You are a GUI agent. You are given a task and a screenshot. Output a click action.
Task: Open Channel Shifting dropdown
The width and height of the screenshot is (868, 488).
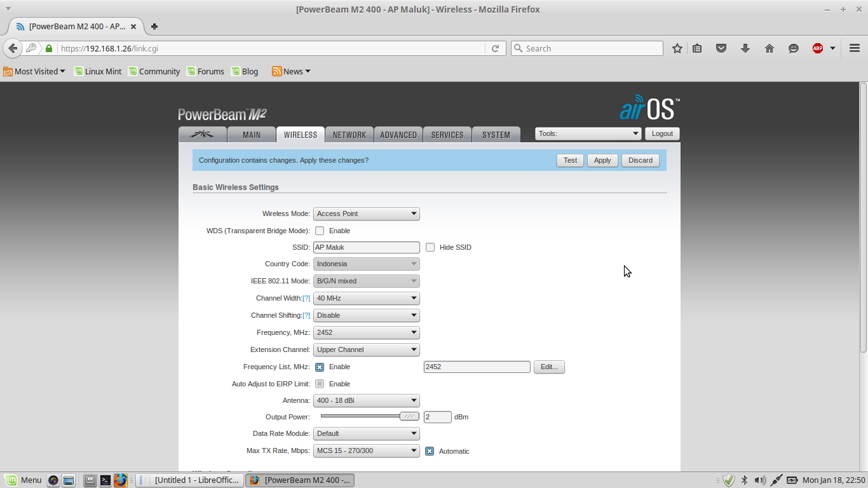click(x=367, y=315)
